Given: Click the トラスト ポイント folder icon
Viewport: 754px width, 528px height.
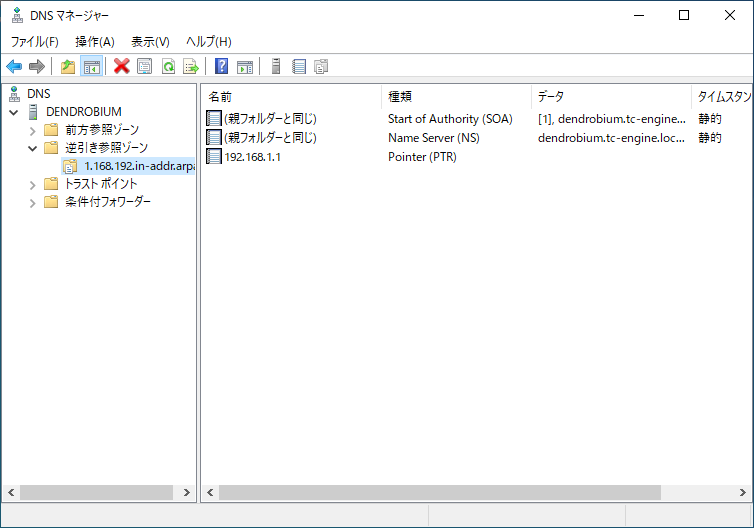Looking at the screenshot, I should point(51,184).
